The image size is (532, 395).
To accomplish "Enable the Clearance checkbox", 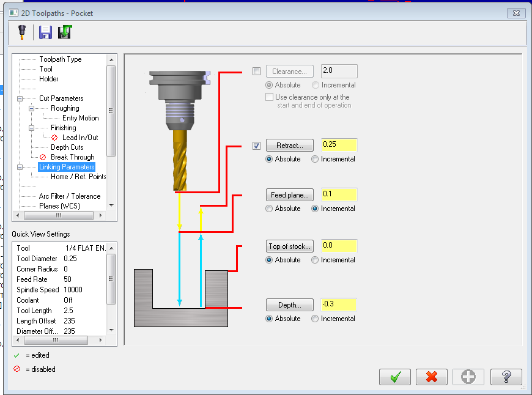I will 256,72.
